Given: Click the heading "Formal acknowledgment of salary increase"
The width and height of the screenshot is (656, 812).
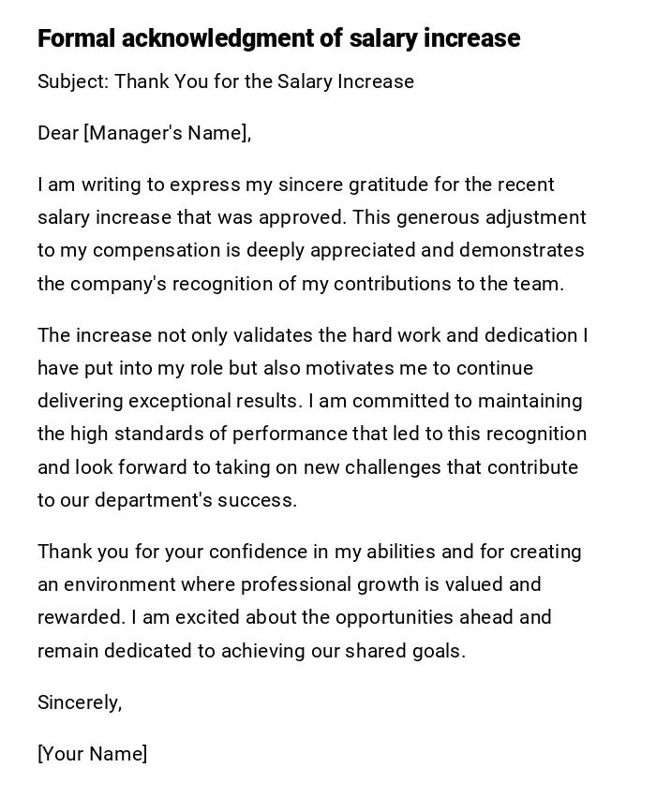Looking at the screenshot, I should coord(278,38).
